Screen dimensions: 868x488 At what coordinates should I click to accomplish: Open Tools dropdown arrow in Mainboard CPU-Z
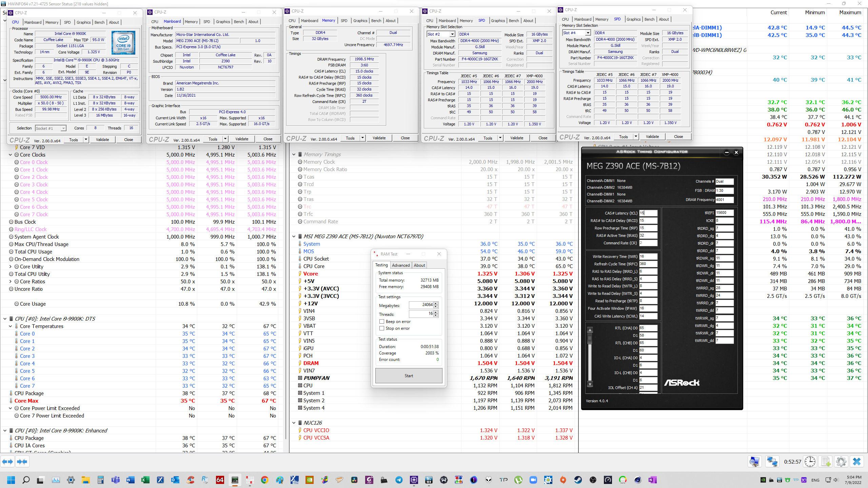225,139
